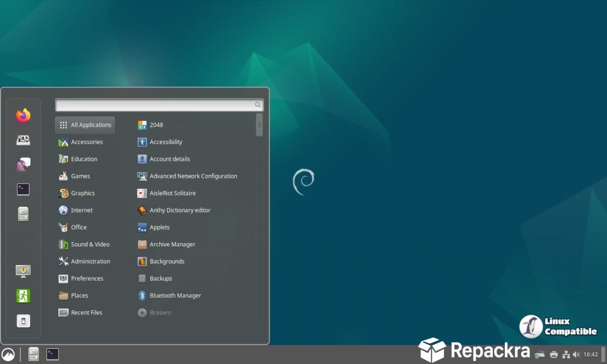Image resolution: width=607 pixels, height=364 pixels.
Task: Open Terminal from the menu favorites sidebar
Action: click(x=23, y=190)
